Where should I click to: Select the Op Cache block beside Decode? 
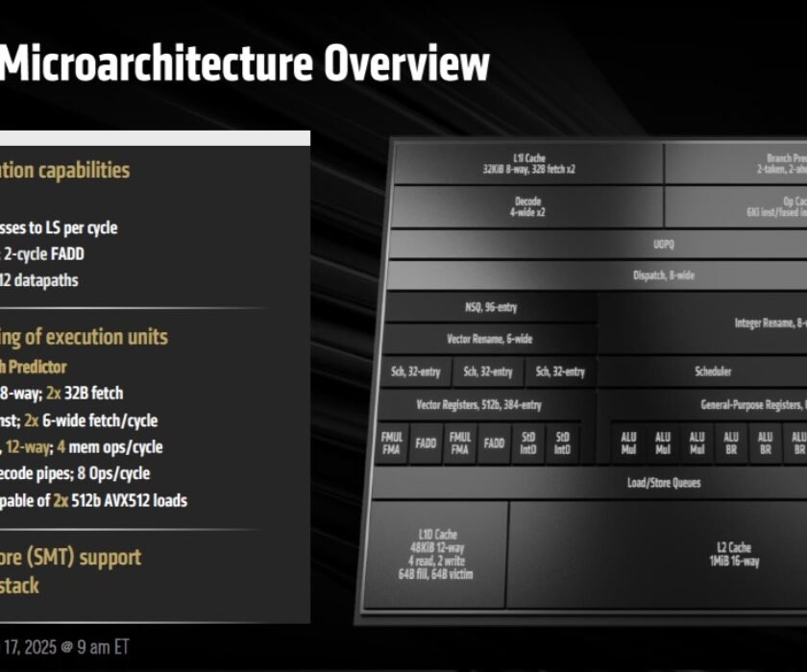click(736, 206)
